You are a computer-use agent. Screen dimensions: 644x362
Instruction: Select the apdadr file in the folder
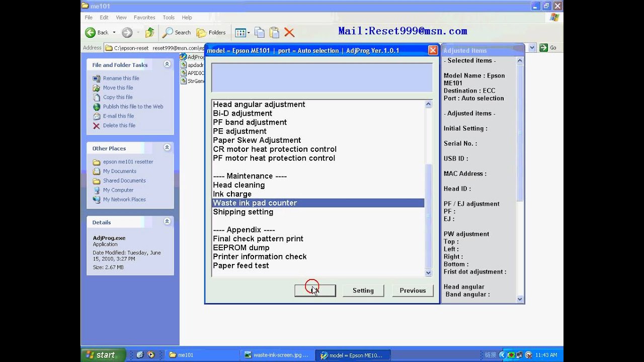192,65
